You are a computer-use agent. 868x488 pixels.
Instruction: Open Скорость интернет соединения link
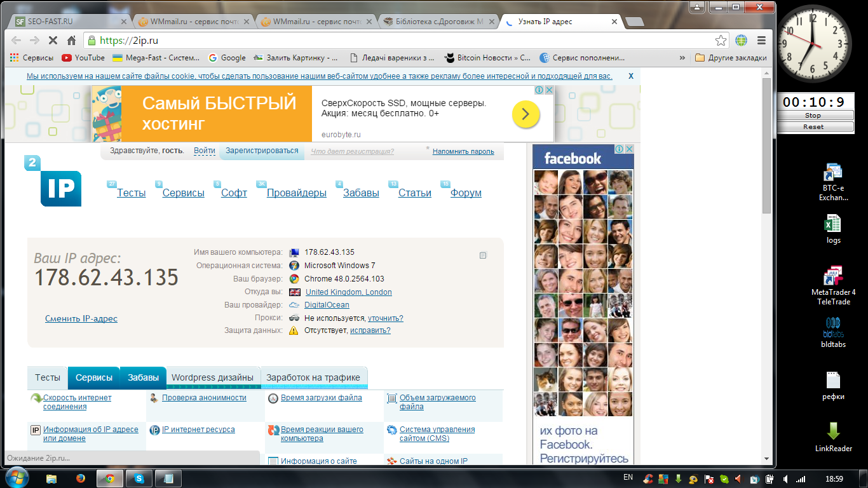(77, 402)
